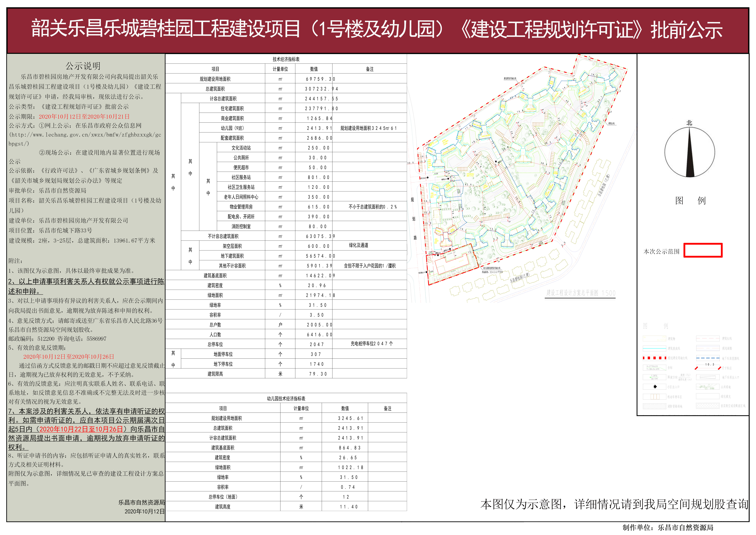Image resolution: width=756 pixels, height=535 pixels.
Task: Click the red feedback period 2020年10月12日至2020年10月26日
Action: click(69, 357)
